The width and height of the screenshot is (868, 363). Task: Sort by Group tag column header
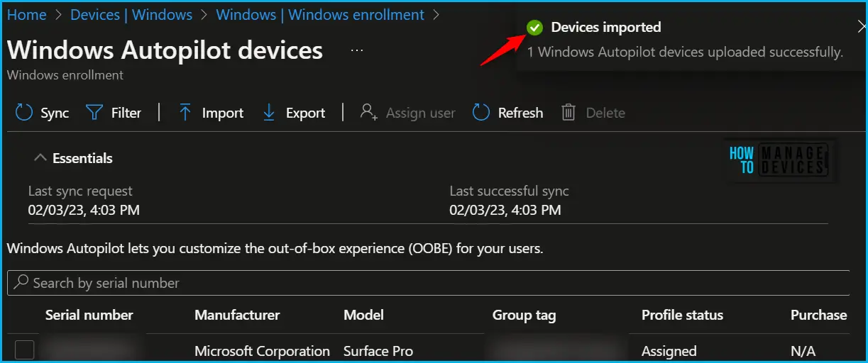524,315
